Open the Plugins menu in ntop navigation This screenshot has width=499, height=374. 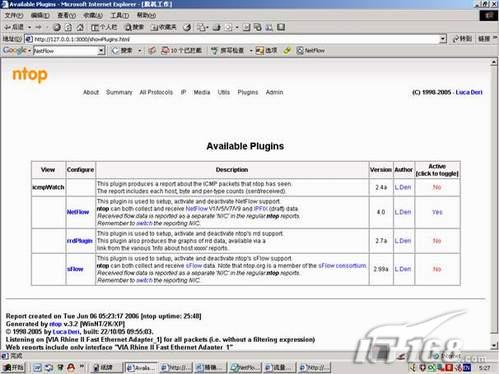click(248, 92)
